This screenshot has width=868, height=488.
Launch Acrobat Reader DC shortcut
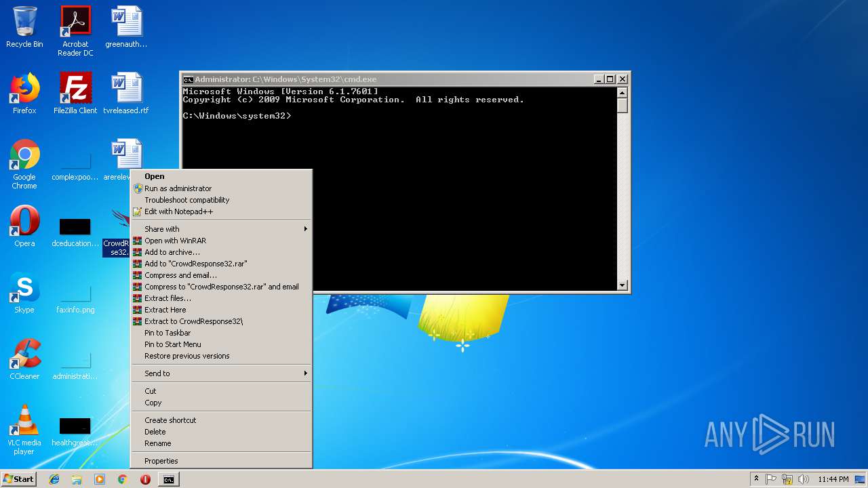(75, 31)
